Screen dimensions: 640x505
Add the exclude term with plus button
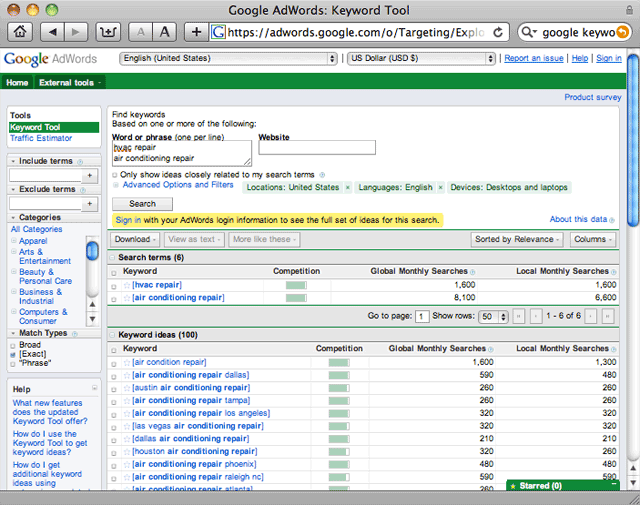pos(90,204)
